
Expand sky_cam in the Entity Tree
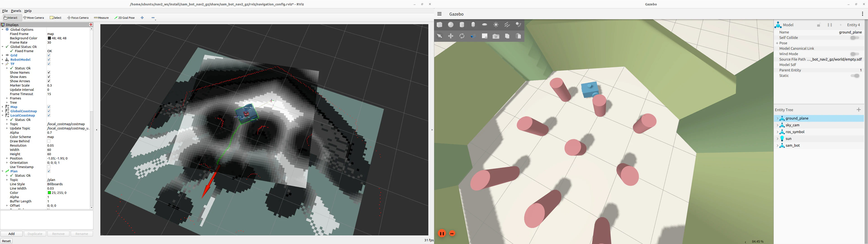(777, 125)
